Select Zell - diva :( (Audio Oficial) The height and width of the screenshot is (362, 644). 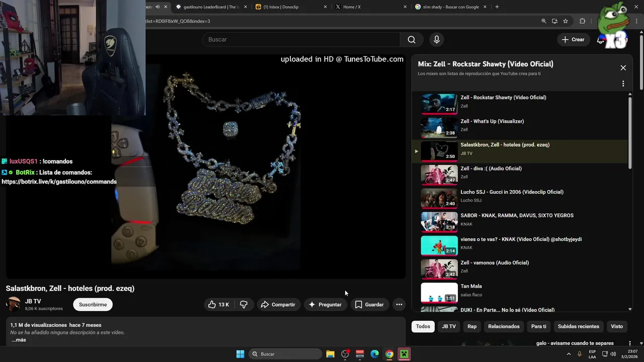pos(521,174)
